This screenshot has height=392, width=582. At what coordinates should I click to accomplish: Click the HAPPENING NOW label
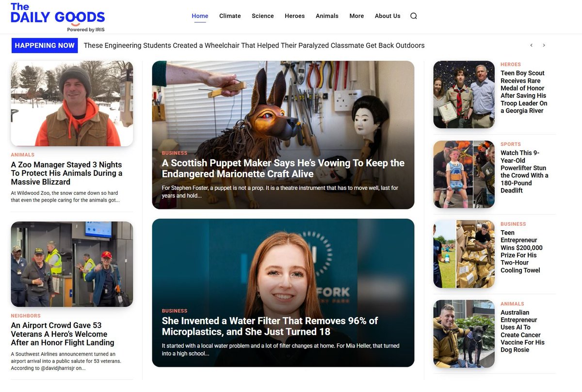45,46
